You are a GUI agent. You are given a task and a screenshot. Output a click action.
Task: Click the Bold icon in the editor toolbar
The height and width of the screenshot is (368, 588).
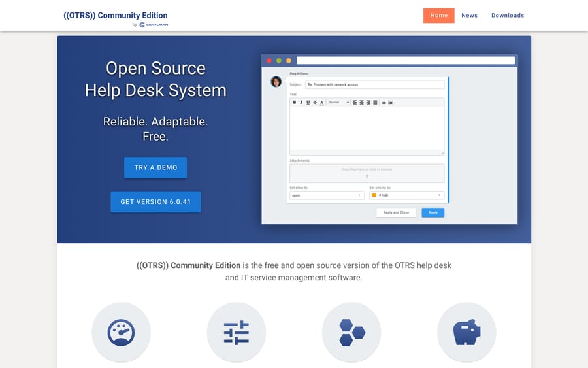(295, 103)
